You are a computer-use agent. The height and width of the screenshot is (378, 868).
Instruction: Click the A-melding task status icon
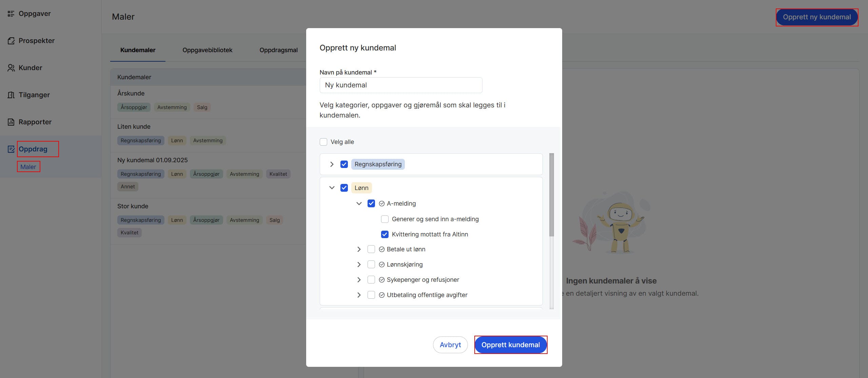(381, 204)
